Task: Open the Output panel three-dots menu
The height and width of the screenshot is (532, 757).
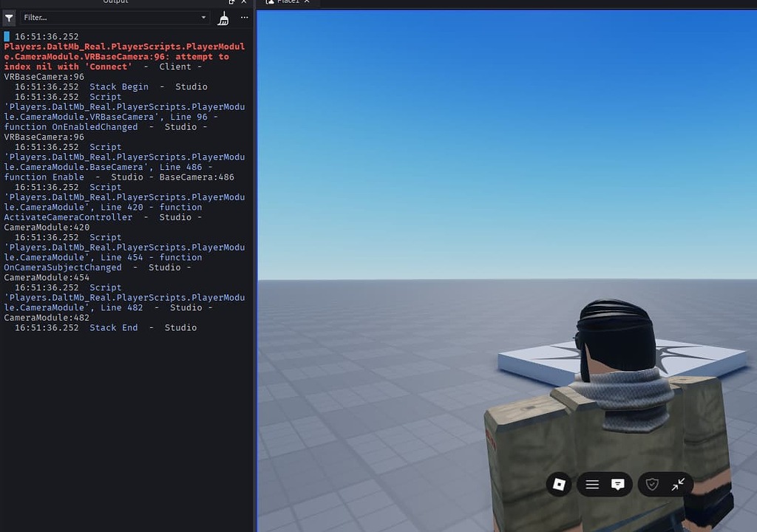Action: pyautogui.click(x=244, y=18)
